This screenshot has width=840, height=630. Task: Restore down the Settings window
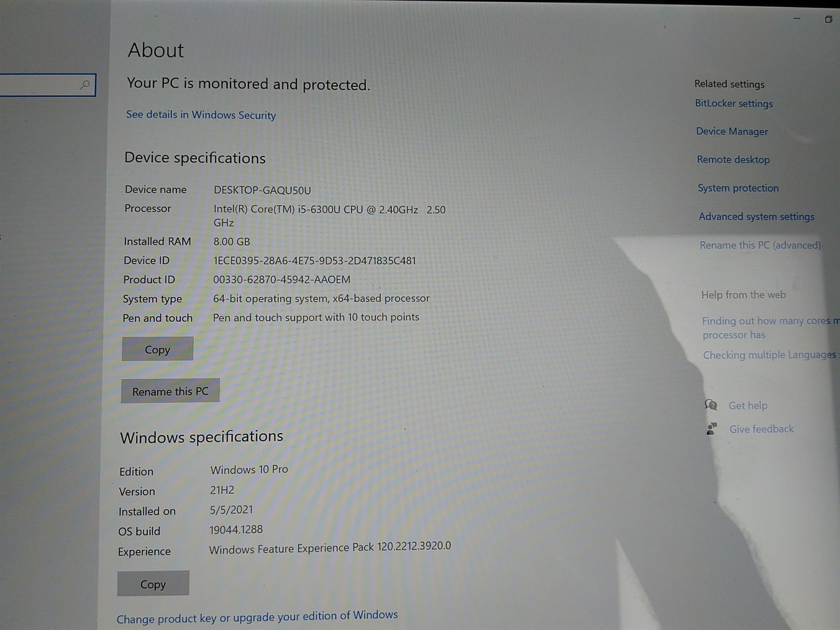[x=828, y=19]
